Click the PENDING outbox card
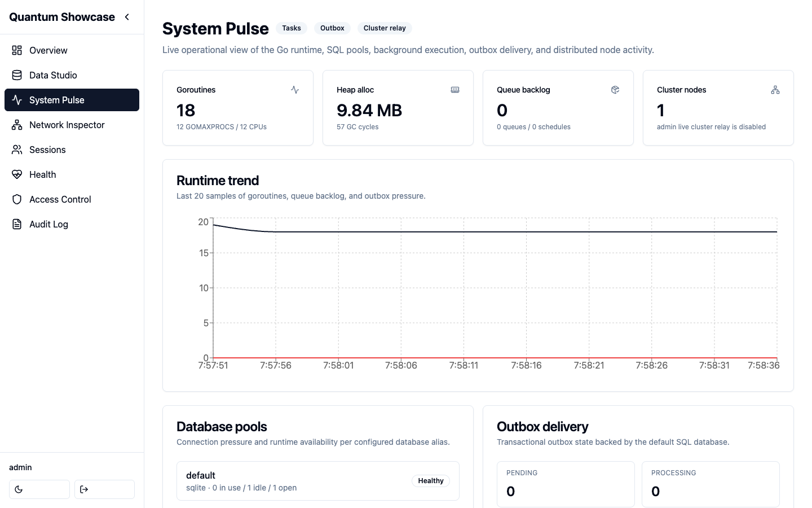Screen dimensions: 812x508 coord(566,484)
